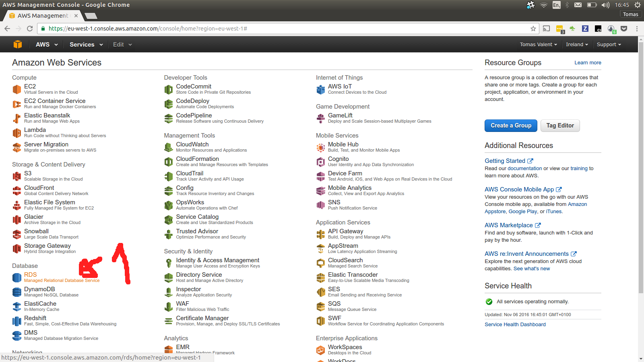Open the Trusted Advisor icon
644x362 pixels.
point(169,234)
